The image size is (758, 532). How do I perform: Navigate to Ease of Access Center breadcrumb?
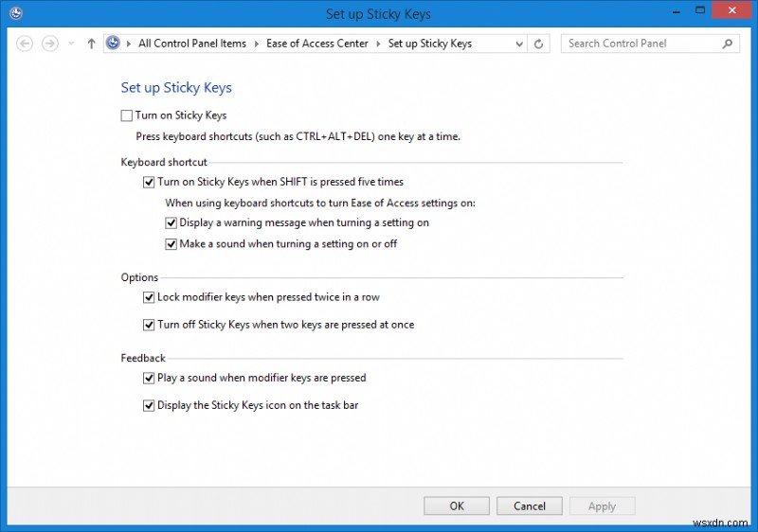(x=317, y=44)
